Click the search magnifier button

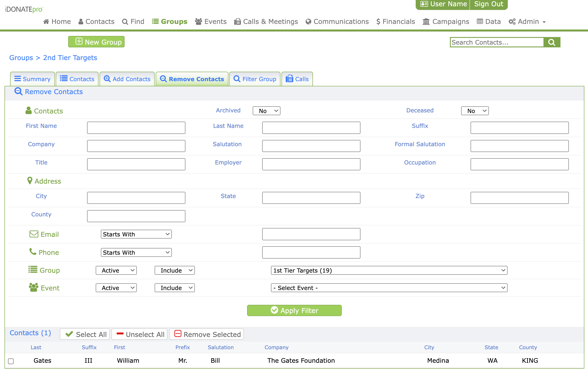552,42
